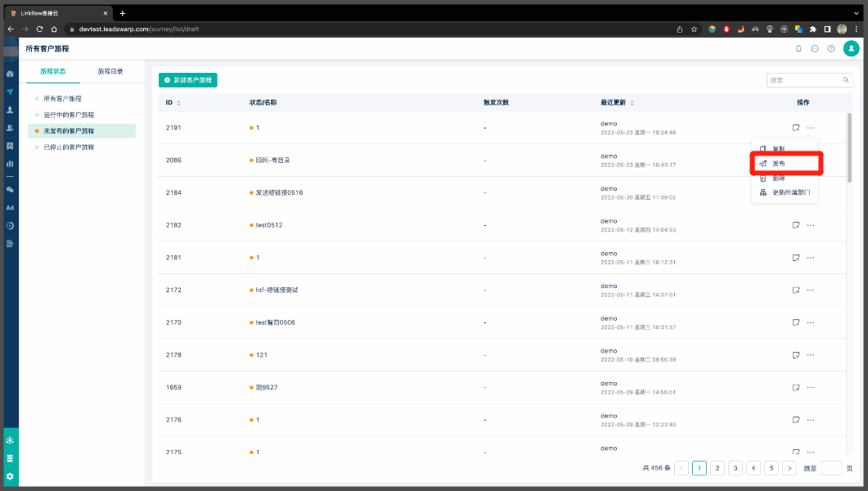This screenshot has height=491, width=868.
Task: Go to page 5 of the list
Action: 771,468
